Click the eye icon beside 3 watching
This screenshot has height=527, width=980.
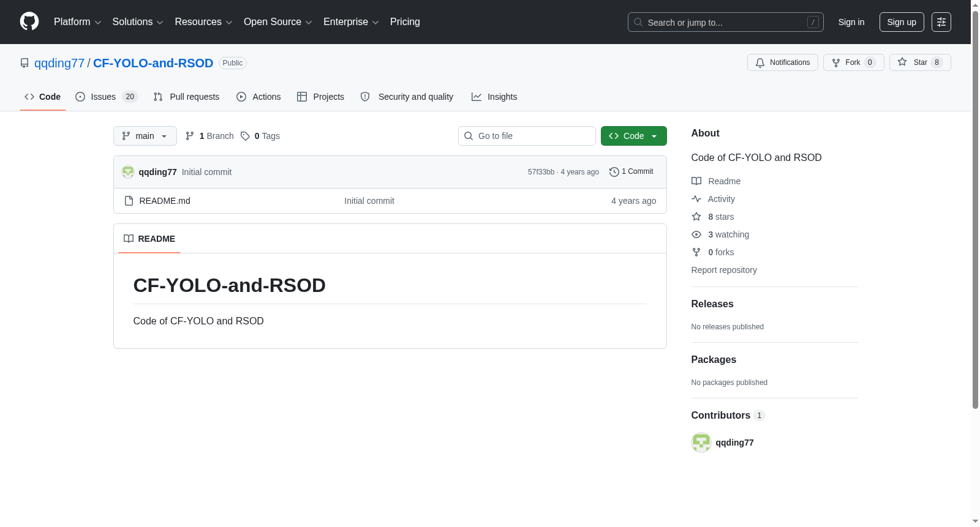pos(696,234)
